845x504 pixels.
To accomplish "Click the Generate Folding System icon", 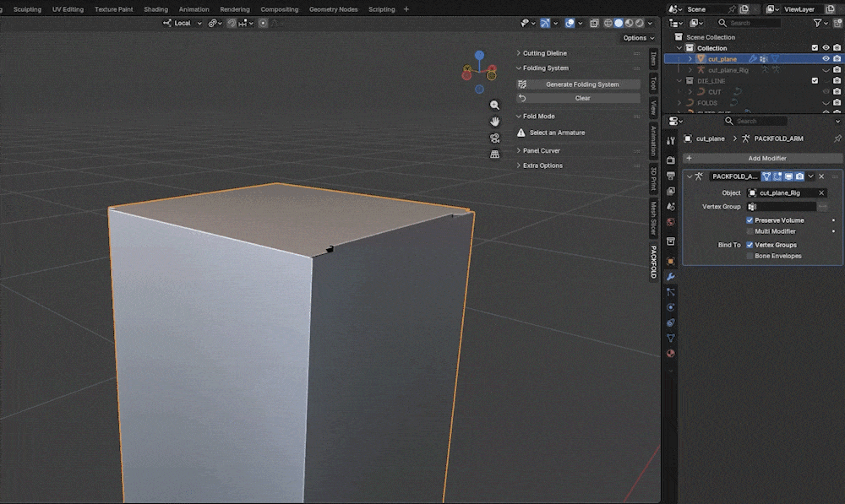I will (521, 84).
